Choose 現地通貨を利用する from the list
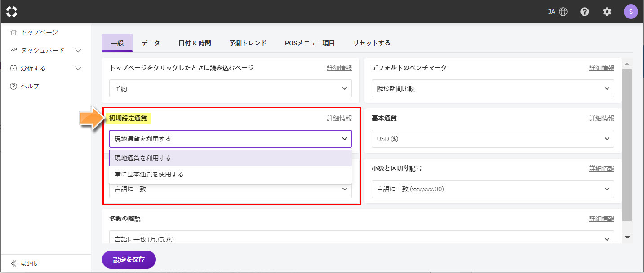644x273 pixels. tap(231, 158)
